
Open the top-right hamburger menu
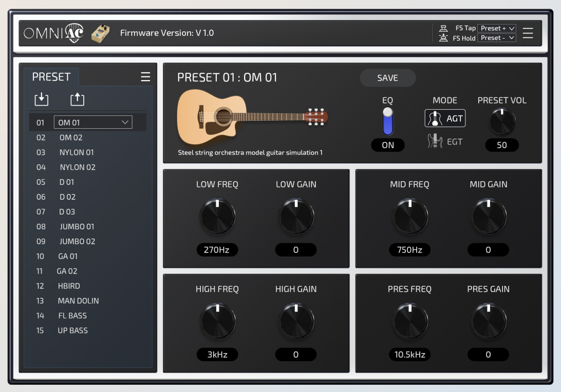(529, 33)
